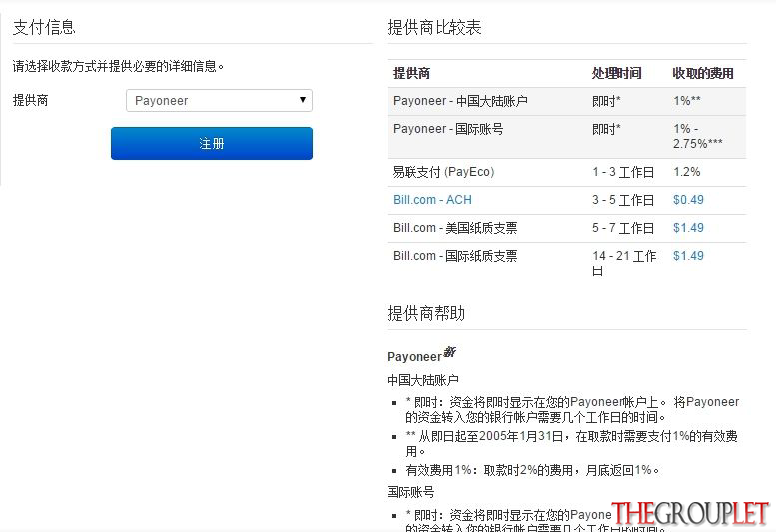This screenshot has width=776, height=532.
Task: Select the 'Payoneer - 国际账号' table cell
Action: click(448, 129)
